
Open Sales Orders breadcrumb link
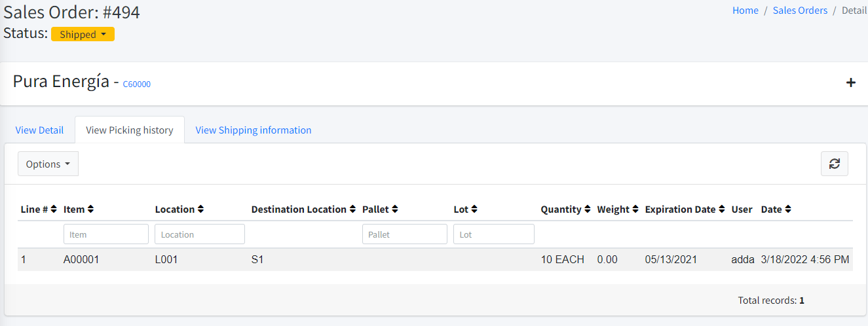pyautogui.click(x=800, y=10)
